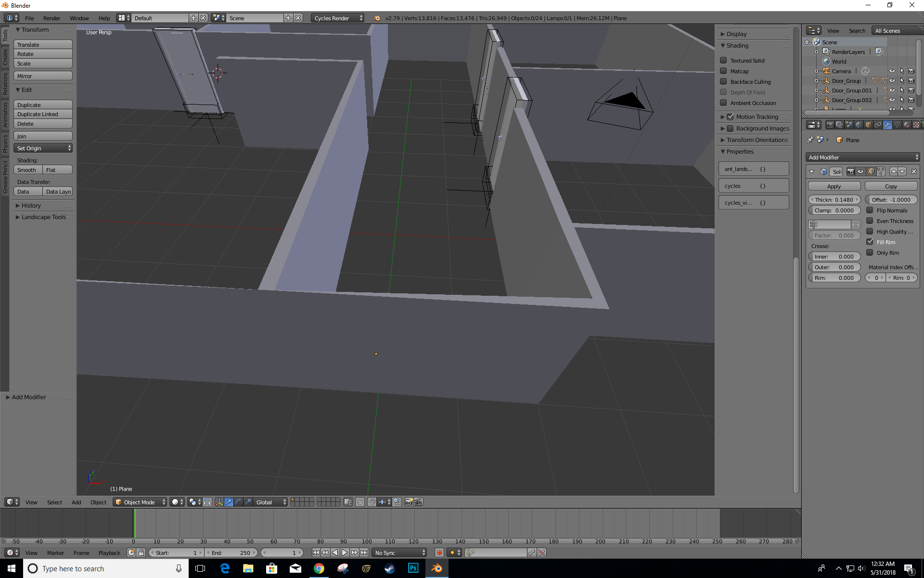Open the Modifiers tab (wrench icon)

click(887, 125)
